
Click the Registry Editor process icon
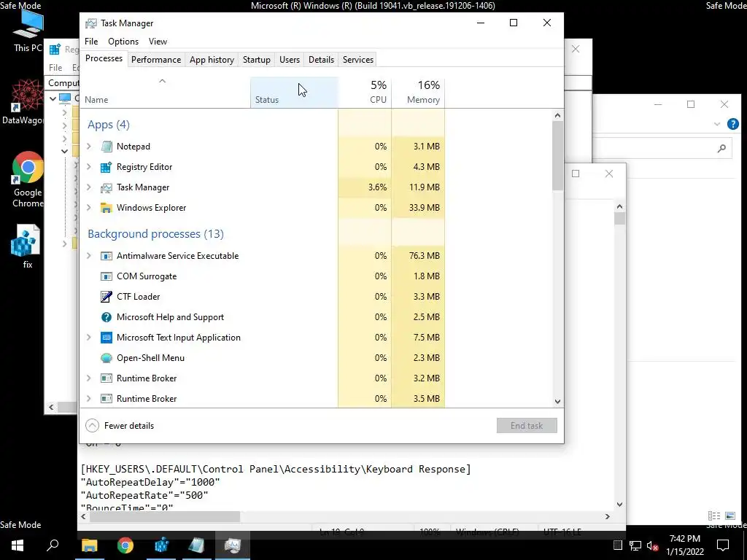pyautogui.click(x=107, y=167)
